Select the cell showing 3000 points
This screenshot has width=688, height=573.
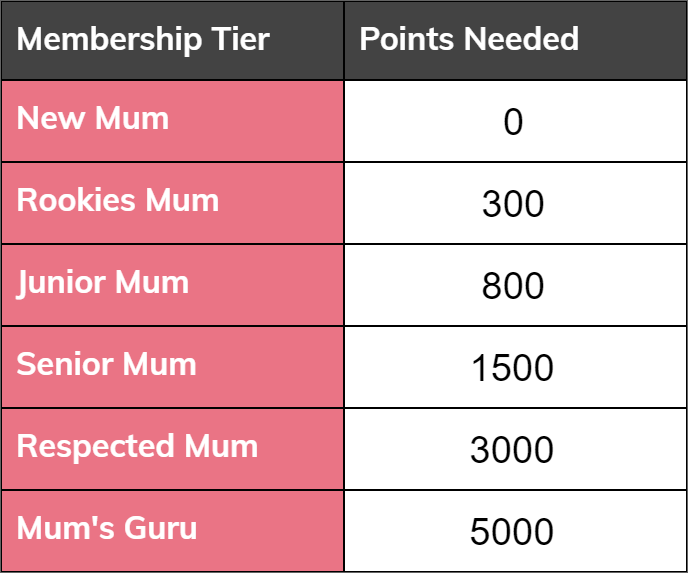tap(516, 449)
